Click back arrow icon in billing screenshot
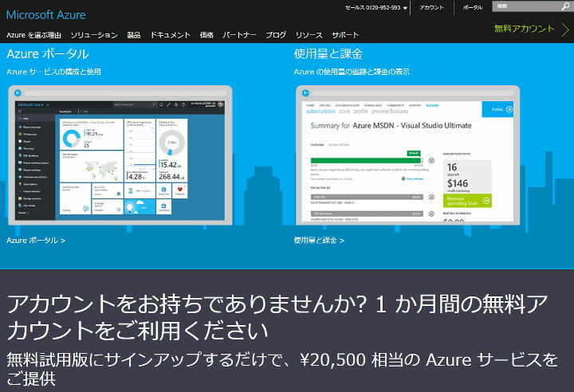The image size is (574, 392). (305, 93)
